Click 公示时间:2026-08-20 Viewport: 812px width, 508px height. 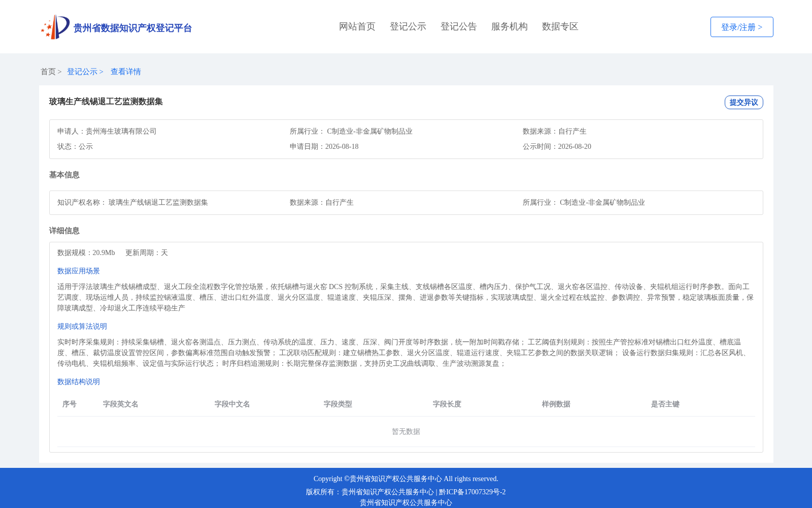(x=557, y=146)
